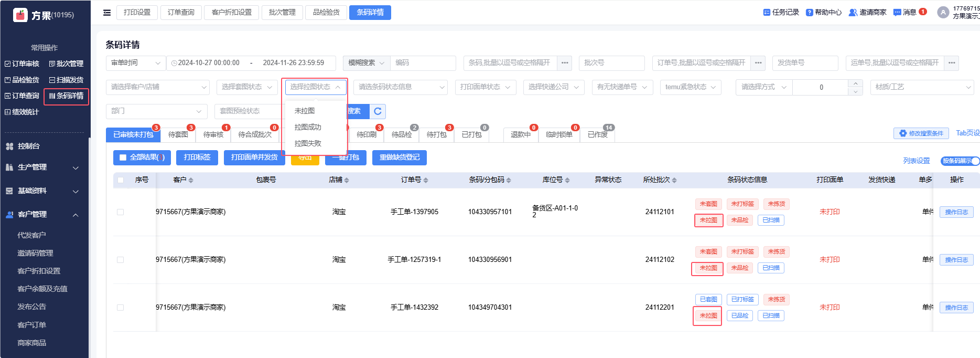
Task: Check the select-all checkbox in table header
Action: click(x=121, y=180)
